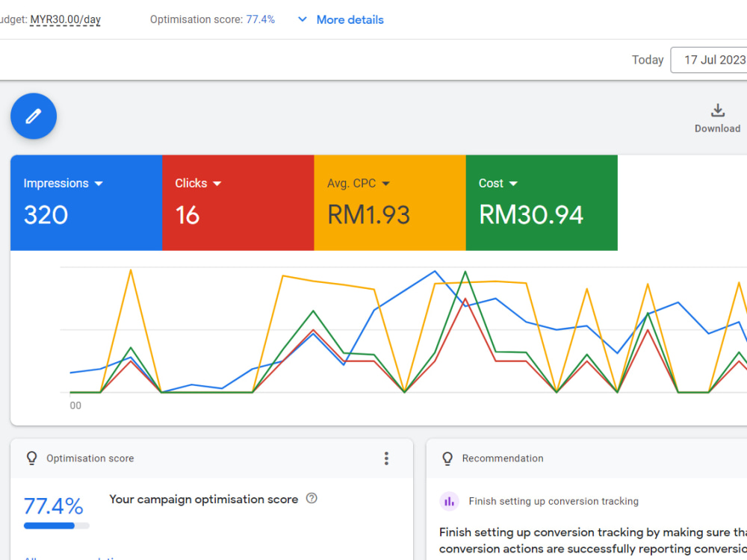Open the 17 Jul 2023 date range picker
This screenshot has width=747, height=560.
[x=709, y=60]
